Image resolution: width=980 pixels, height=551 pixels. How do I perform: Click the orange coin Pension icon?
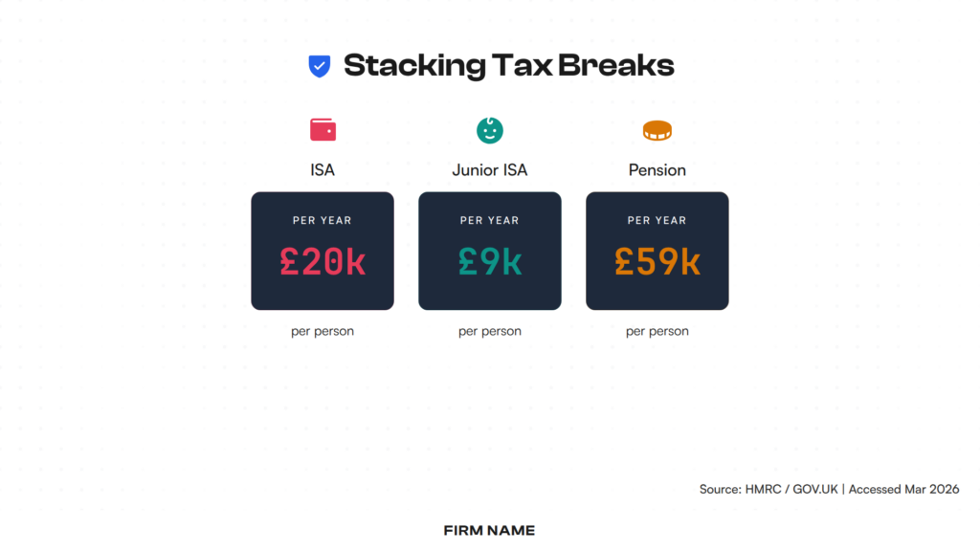click(x=657, y=130)
